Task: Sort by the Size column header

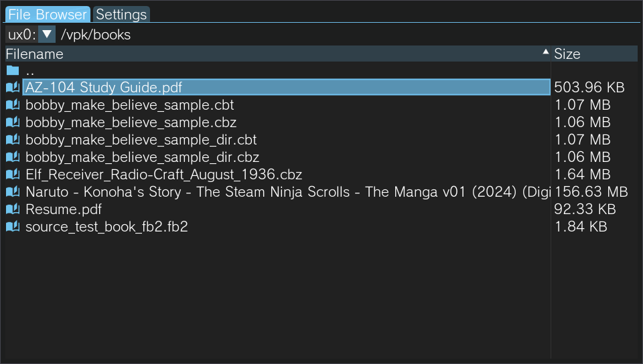Action: (x=594, y=54)
